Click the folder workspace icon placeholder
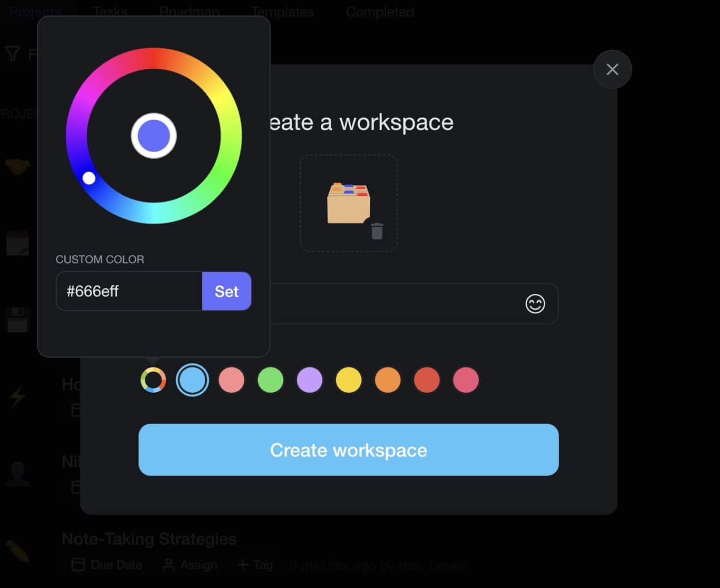The width and height of the screenshot is (720, 588). pos(349,203)
